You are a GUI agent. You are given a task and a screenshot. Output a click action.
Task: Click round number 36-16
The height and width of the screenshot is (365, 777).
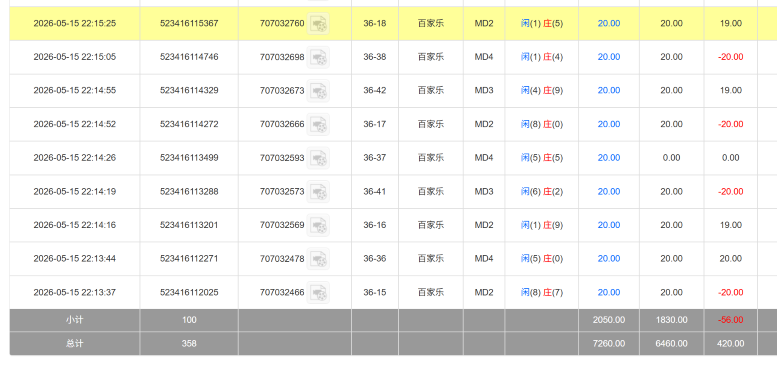coord(375,225)
